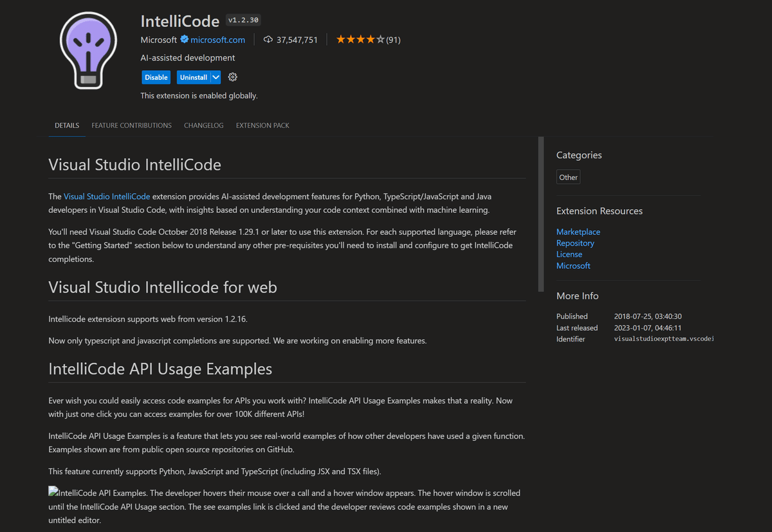Viewport: 772px width, 532px height.
Task: Click the IntelliCode lightbulb extension icon
Action: [x=88, y=48]
